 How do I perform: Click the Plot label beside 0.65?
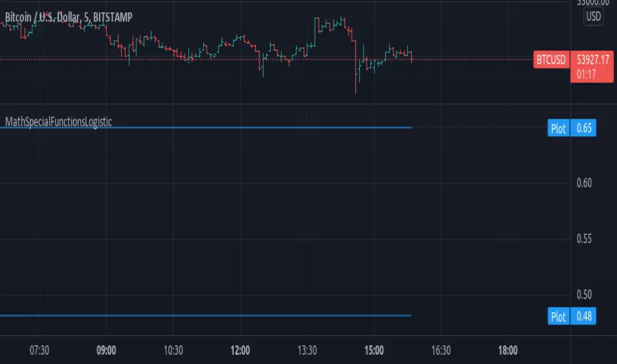[558, 128]
